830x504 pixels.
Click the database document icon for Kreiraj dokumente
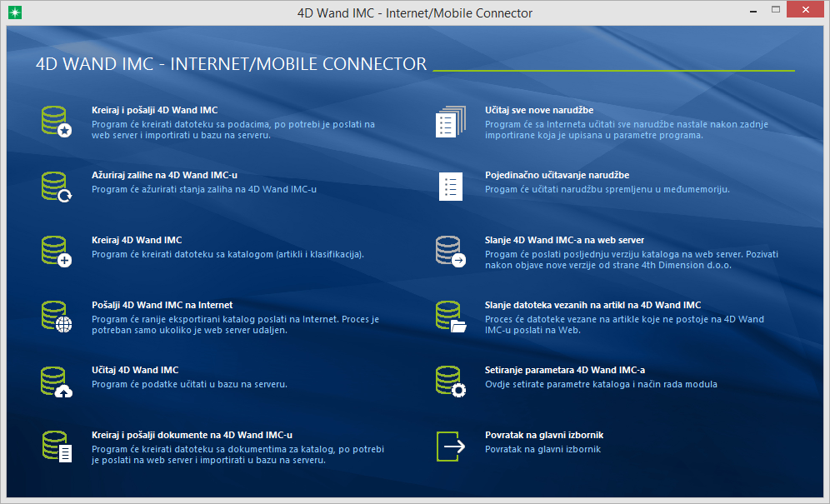click(57, 447)
